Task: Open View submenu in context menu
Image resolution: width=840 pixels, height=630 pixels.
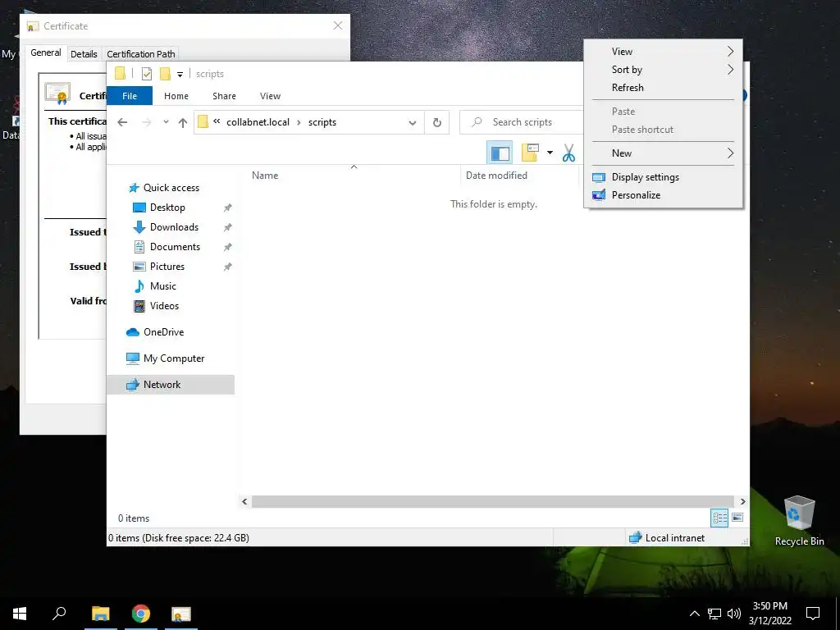Action: (663, 52)
